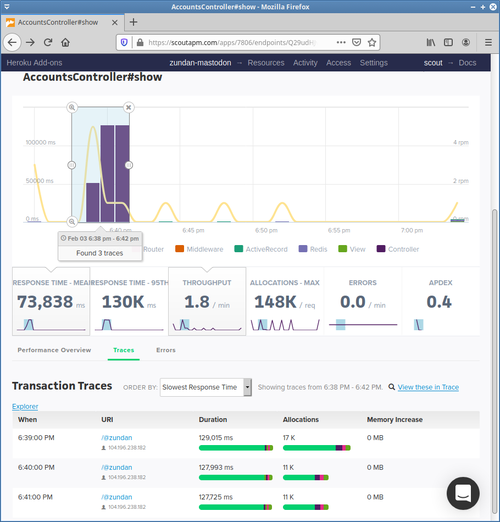This screenshot has width=500, height=522.
Task: Toggle View layer in chart legend
Action: (352, 249)
